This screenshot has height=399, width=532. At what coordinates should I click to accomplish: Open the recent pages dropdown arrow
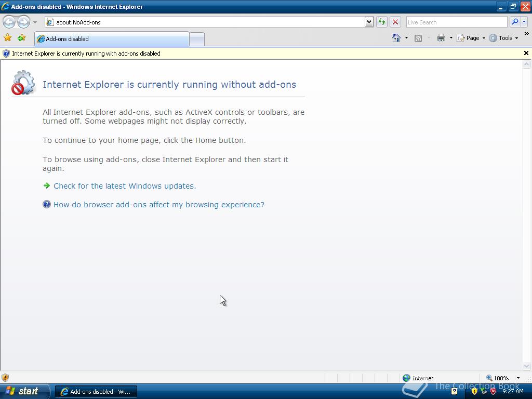pyautogui.click(x=35, y=22)
